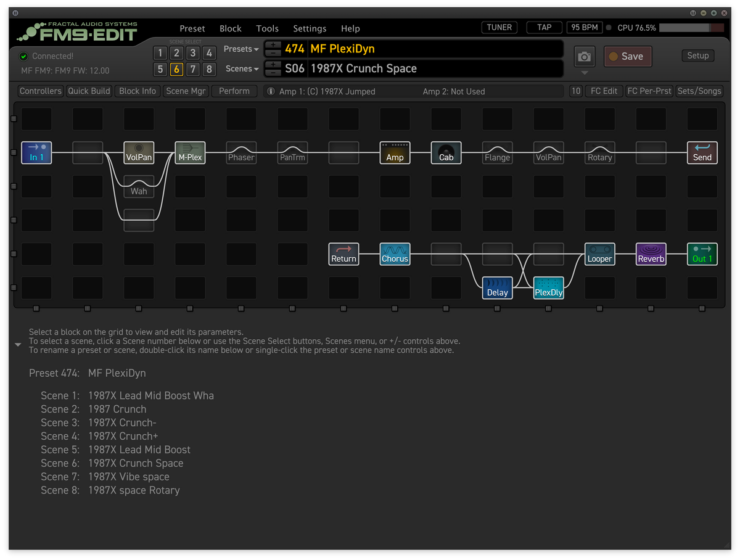Click the TAP tempo button
This screenshot has width=740, height=560.
[x=545, y=27]
